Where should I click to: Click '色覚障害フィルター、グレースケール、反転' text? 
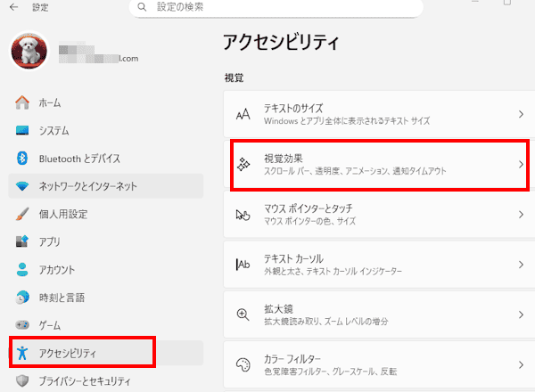330,372
